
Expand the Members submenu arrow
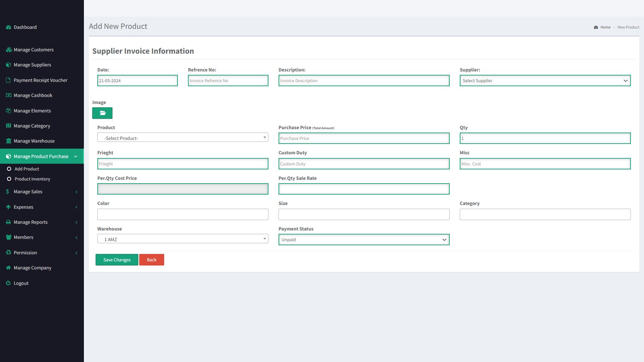pos(77,238)
